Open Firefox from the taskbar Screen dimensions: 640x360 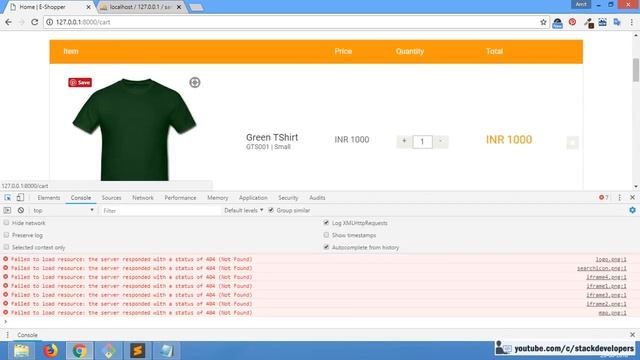[51, 351]
